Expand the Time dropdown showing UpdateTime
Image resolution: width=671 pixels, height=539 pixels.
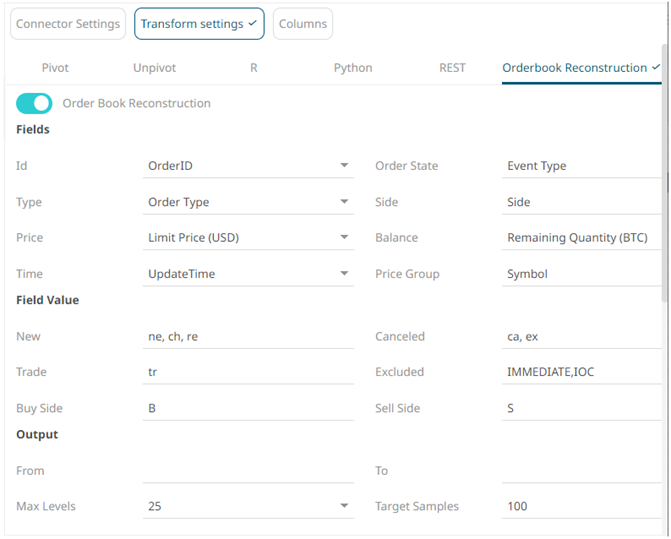click(x=250, y=274)
